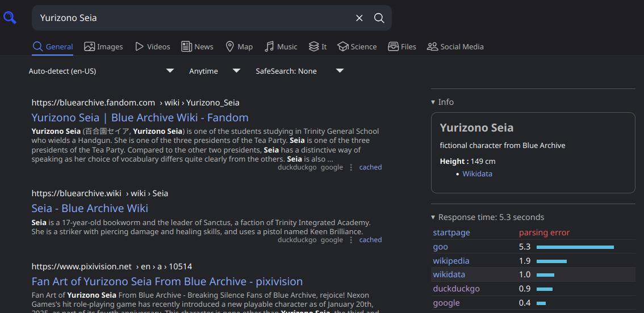
Task: Collapse the Response time section
Action: pos(487,217)
